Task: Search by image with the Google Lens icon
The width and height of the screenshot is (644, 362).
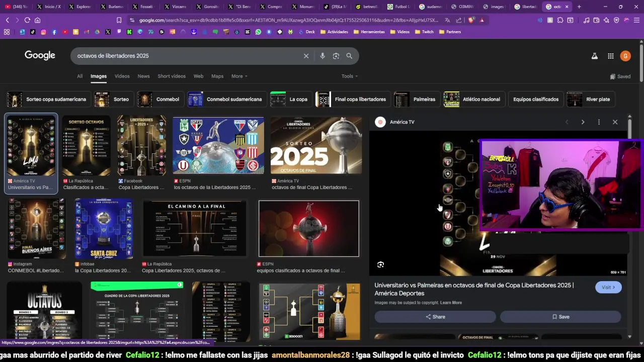Action: 336,56
